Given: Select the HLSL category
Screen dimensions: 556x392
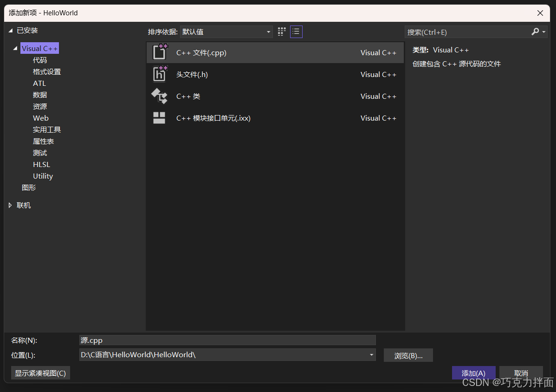Looking at the screenshot, I should point(41,165).
